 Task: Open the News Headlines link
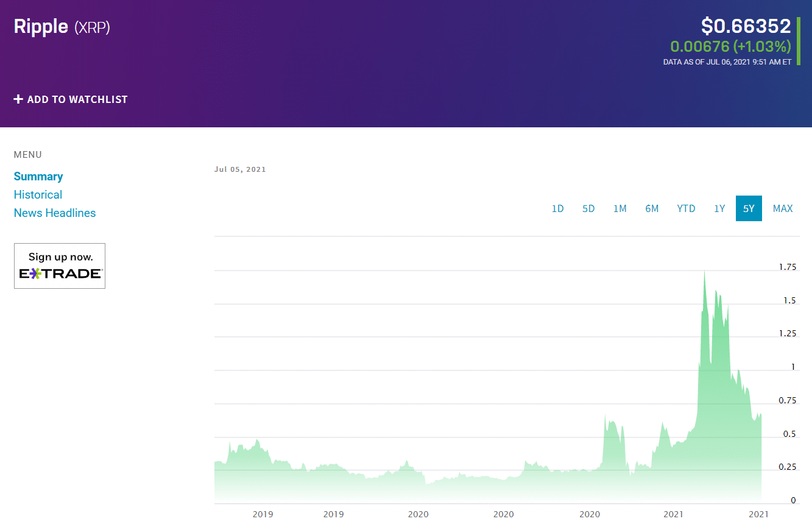pyautogui.click(x=55, y=213)
